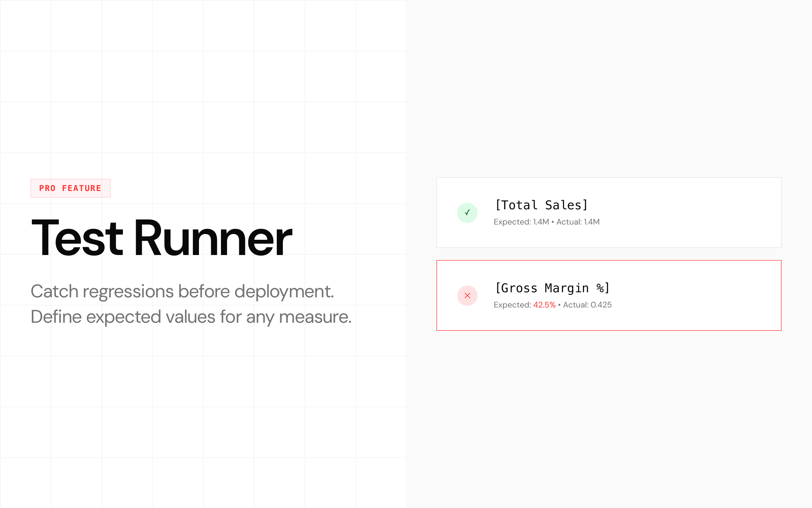Click the Expected: 1.4M text
The height and width of the screenshot is (508, 812).
(521, 222)
